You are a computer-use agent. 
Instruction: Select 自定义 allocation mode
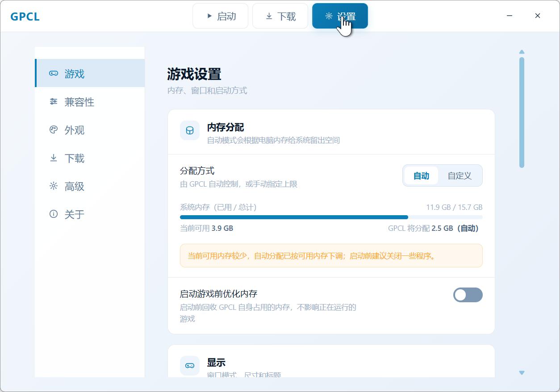coord(460,175)
